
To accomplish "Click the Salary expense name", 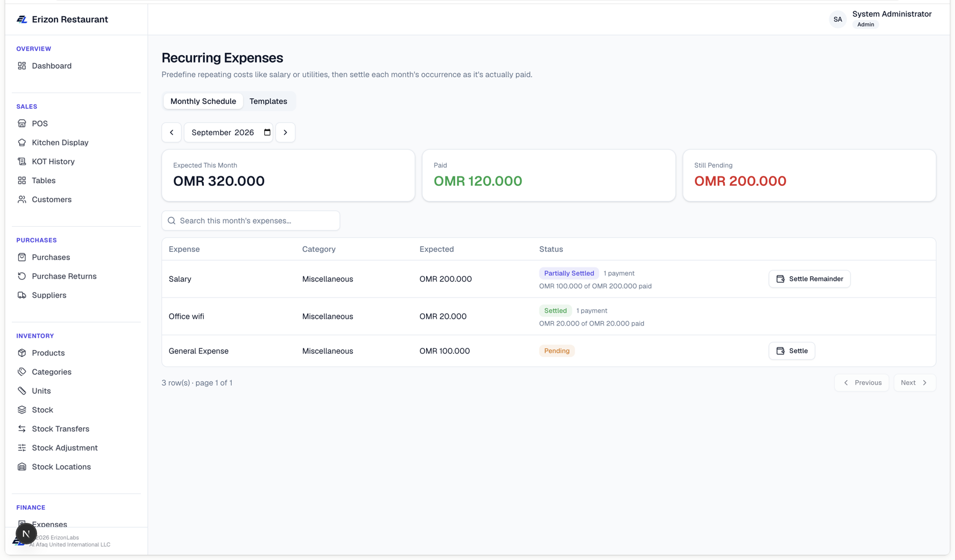I will coord(180,279).
